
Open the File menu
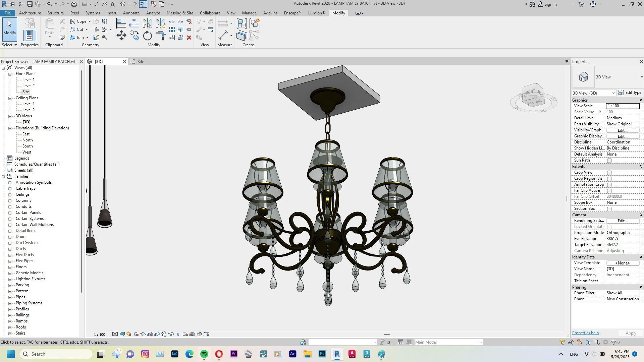(x=7, y=13)
